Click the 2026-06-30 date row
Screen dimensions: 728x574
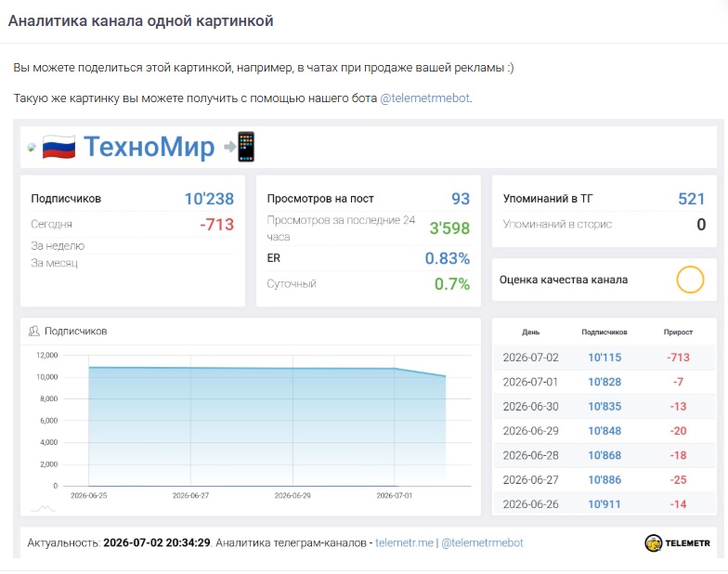tap(604, 407)
